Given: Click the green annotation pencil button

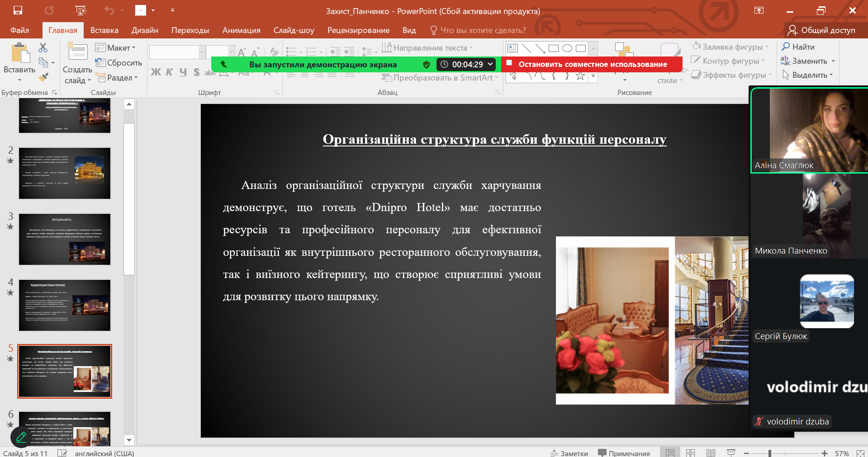Looking at the screenshot, I should tap(21, 437).
